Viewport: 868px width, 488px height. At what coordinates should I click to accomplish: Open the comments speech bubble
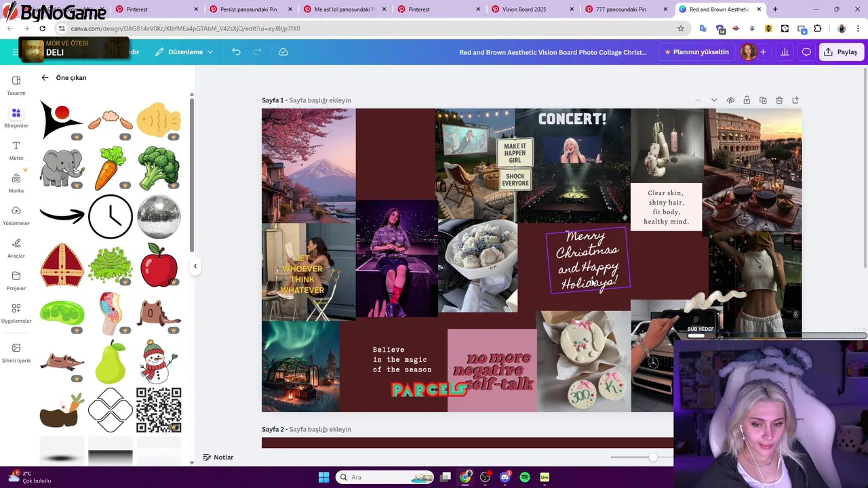pyautogui.click(x=806, y=52)
